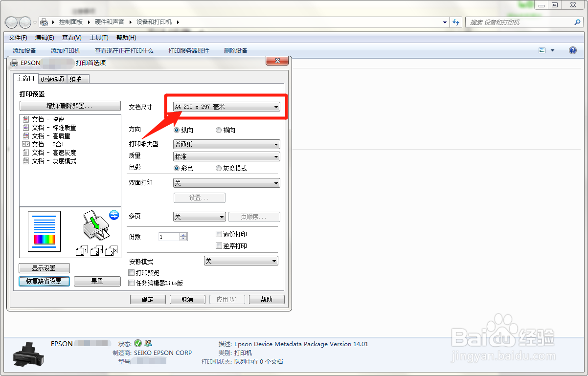Open the 质量 标准 dropdown

(226, 156)
